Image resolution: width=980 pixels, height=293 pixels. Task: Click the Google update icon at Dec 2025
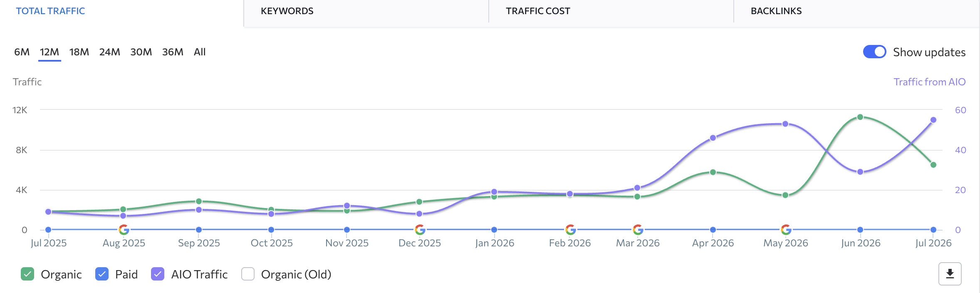pos(420,230)
